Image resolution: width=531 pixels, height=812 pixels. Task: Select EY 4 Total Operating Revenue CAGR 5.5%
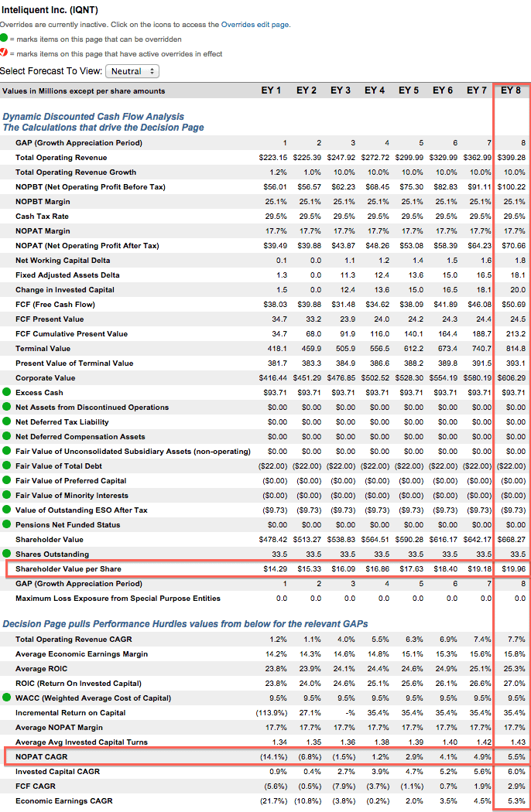tap(380, 639)
